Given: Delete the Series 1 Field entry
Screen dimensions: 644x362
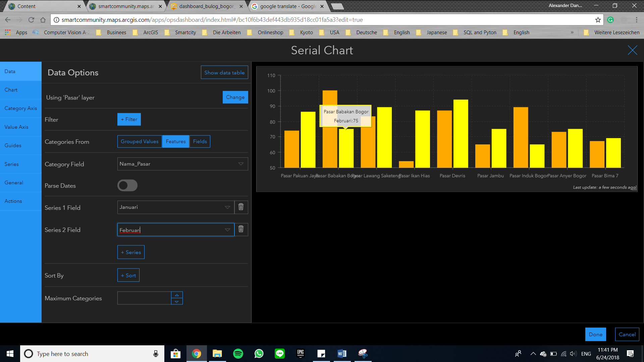Looking at the screenshot, I should 241,207.
